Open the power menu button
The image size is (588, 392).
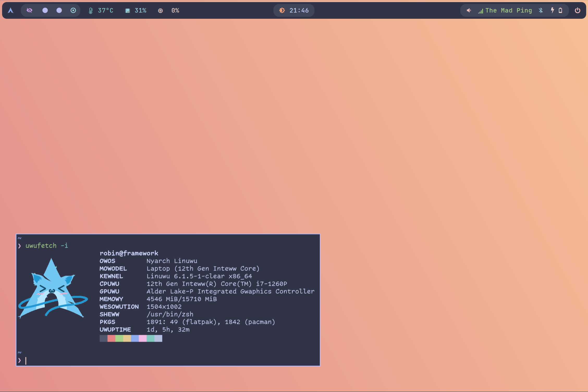click(x=578, y=10)
